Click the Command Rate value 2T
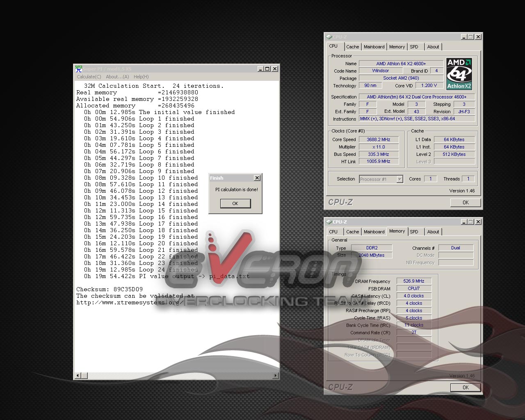Screen dimensions: 525x420 (x=414, y=332)
